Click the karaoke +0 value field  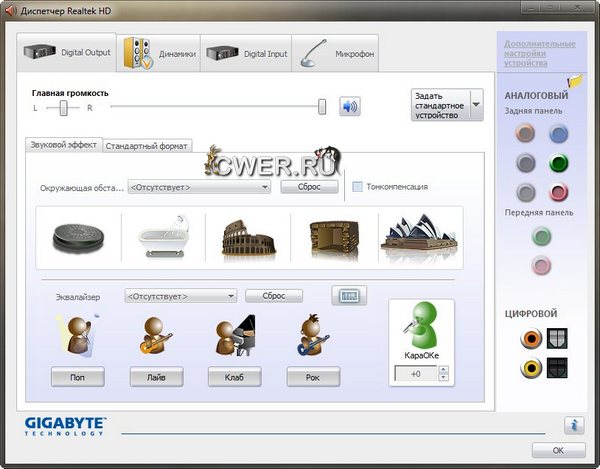click(x=416, y=374)
